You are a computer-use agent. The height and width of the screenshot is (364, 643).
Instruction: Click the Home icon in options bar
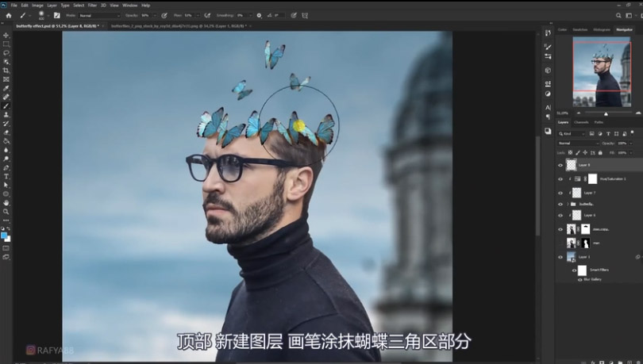pos(9,15)
